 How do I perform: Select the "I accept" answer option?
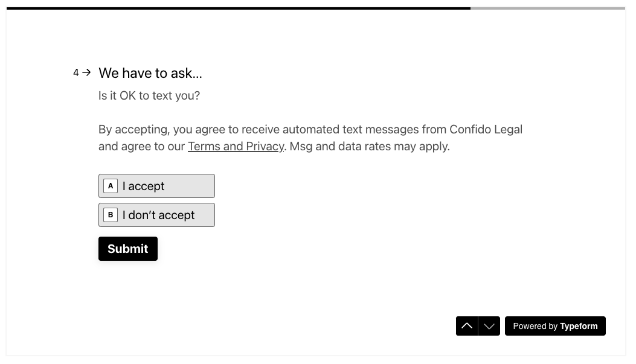(156, 186)
